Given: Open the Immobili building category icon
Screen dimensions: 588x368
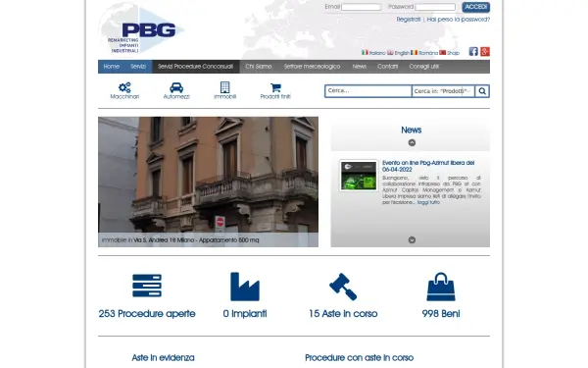Looking at the screenshot, I should (225, 87).
